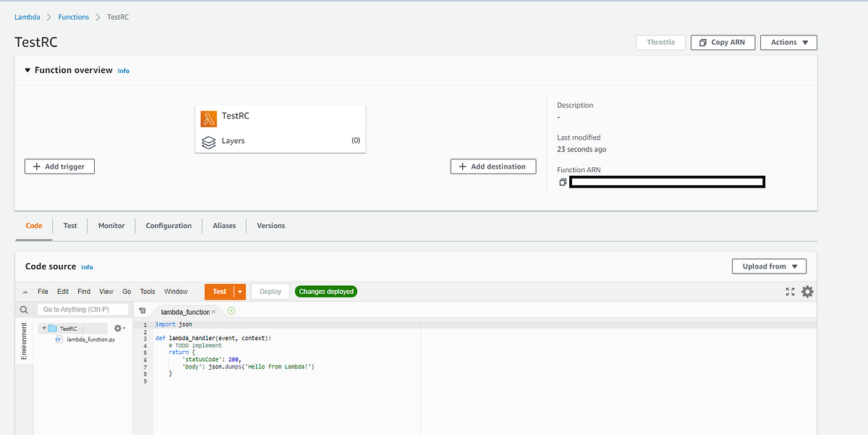The height and width of the screenshot is (435, 868).
Task: Click the Layers row in function box
Action: (280, 141)
